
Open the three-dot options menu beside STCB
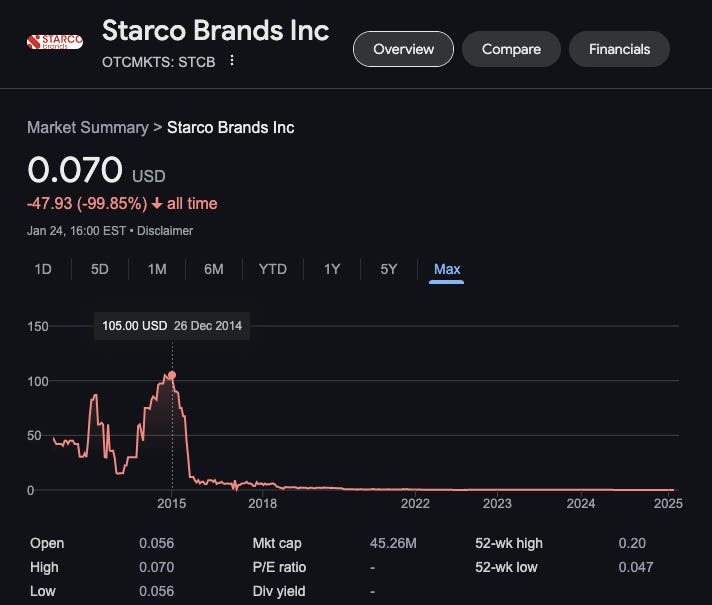click(x=232, y=60)
